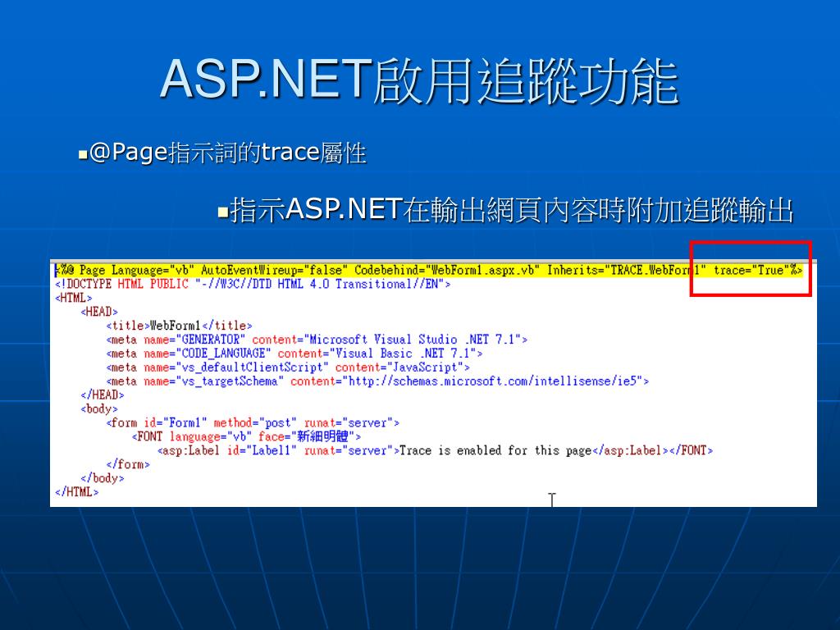The image size is (840, 630).
Task: Click the meta name="GENERATOR" line
Action: (x=317, y=340)
